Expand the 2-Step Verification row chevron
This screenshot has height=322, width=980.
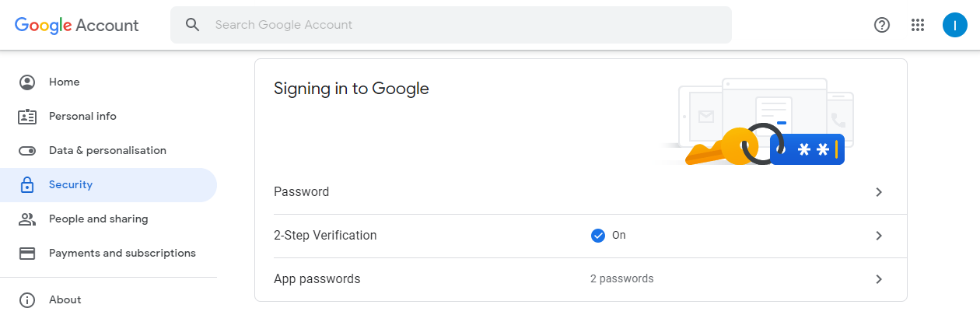pyautogui.click(x=879, y=236)
